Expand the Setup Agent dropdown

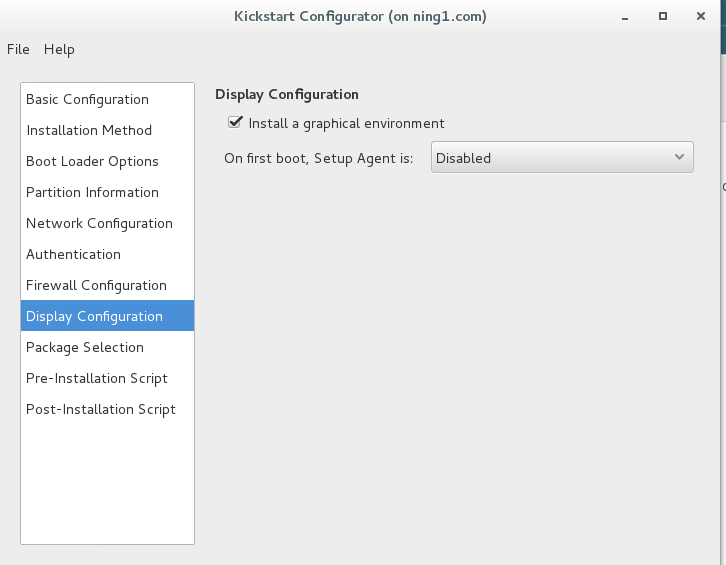click(x=561, y=157)
